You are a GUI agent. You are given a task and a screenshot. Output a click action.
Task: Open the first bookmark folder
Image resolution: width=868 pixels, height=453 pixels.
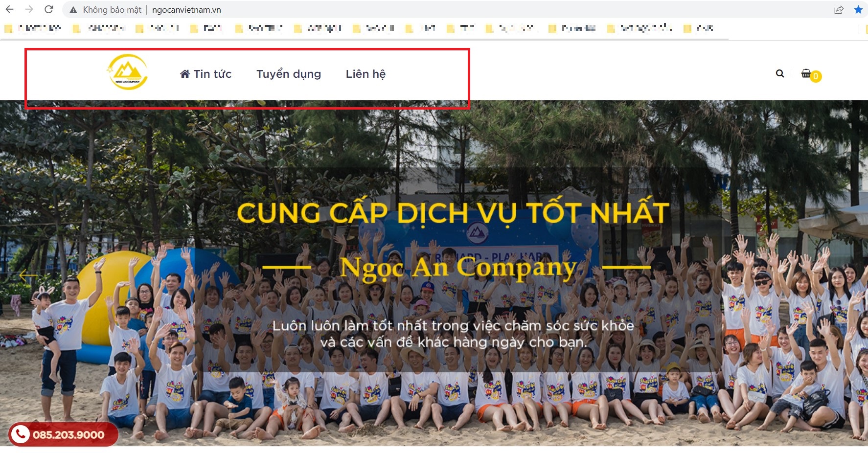pyautogui.click(x=33, y=28)
